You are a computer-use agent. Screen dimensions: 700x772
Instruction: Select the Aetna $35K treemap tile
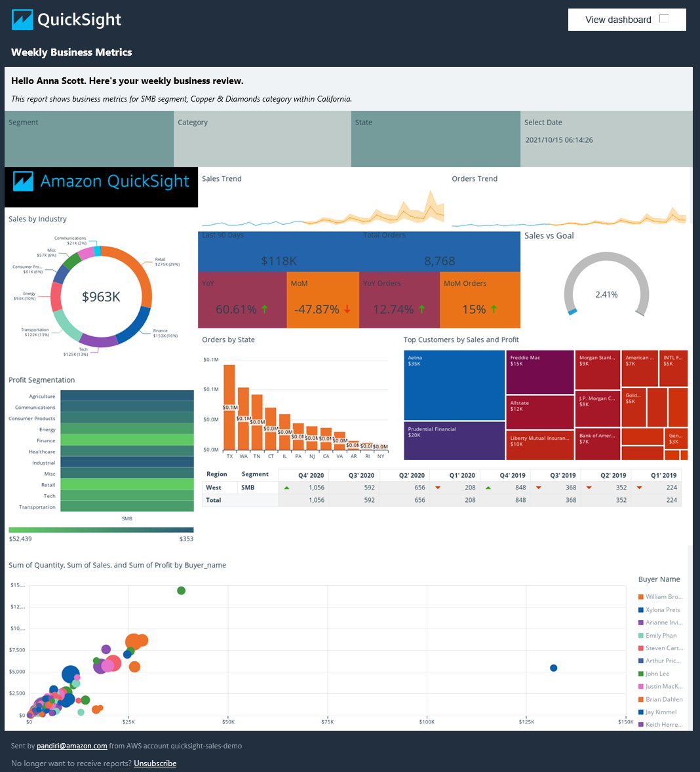coord(454,385)
